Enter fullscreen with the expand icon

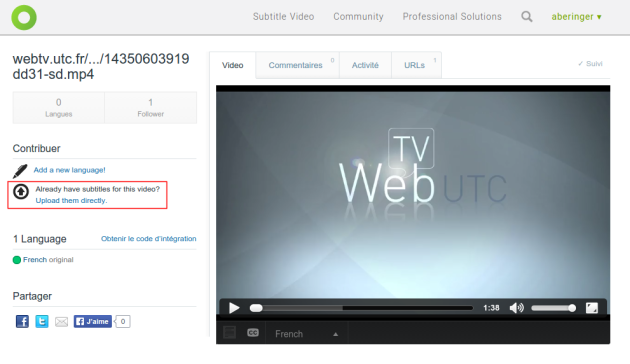592,308
